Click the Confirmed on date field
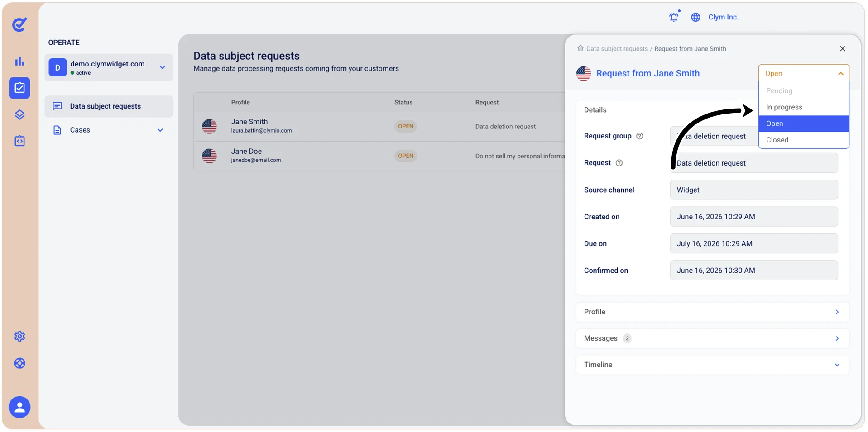868x432 pixels. pos(753,271)
